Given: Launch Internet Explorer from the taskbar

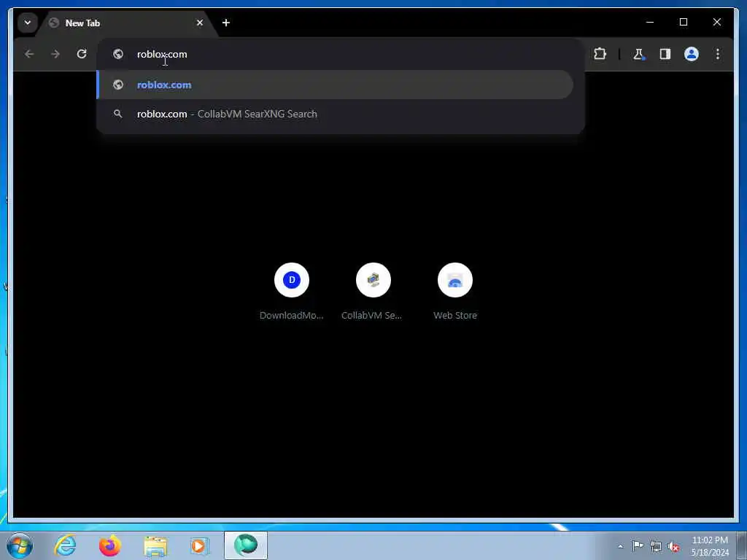Looking at the screenshot, I should pyautogui.click(x=65, y=545).
